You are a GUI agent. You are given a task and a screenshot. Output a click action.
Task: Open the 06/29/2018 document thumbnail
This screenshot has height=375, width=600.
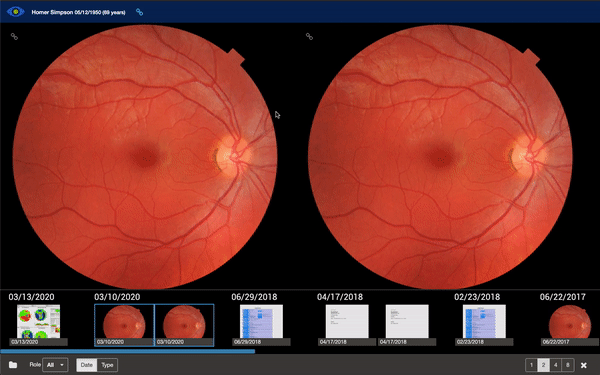pyautogui.click(x=261, y=325)
